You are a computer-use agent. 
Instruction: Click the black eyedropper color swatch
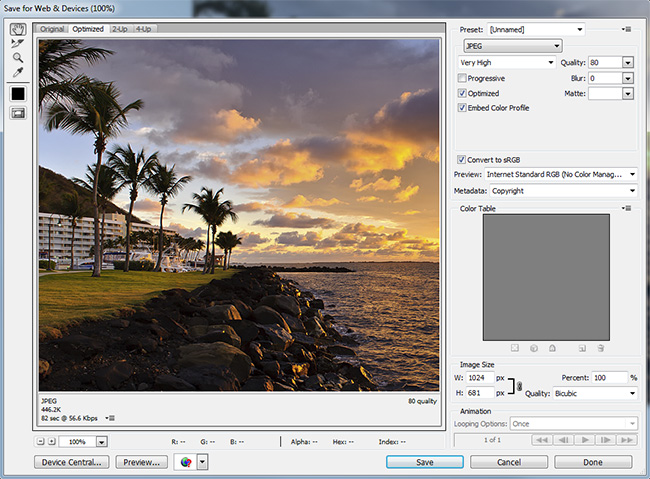point(18,93)
